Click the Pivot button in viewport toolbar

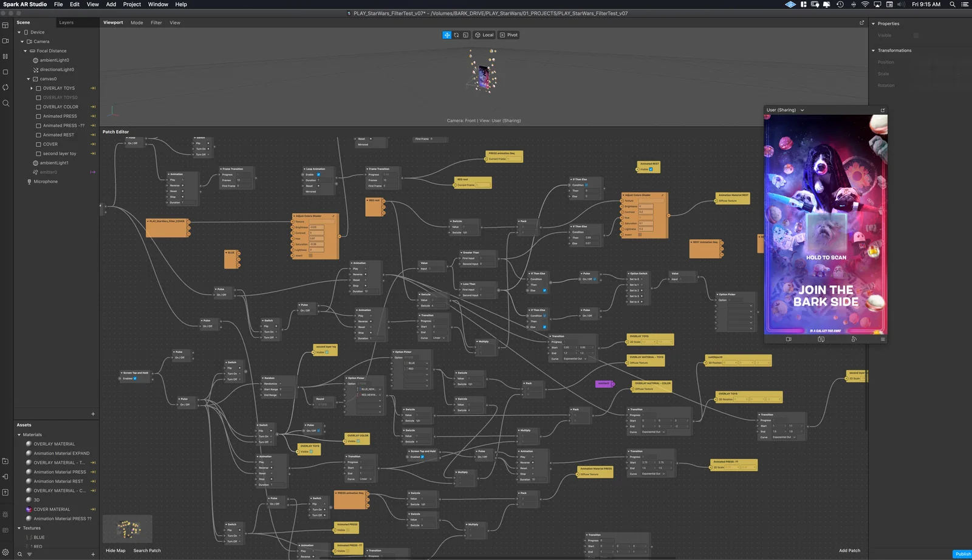(x=509, y=35)
